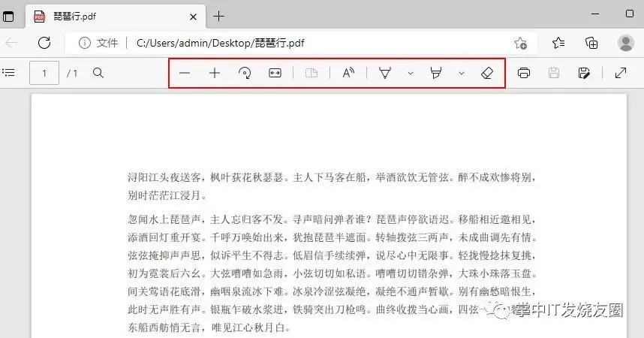
Task: Expand the Highlight color options arrow
Action: click(x=462, y=74)
